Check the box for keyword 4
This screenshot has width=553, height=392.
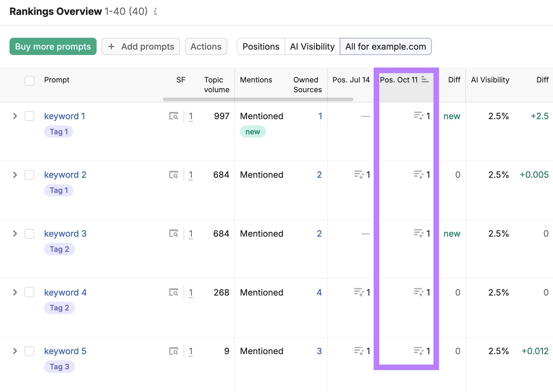[29, 292]
